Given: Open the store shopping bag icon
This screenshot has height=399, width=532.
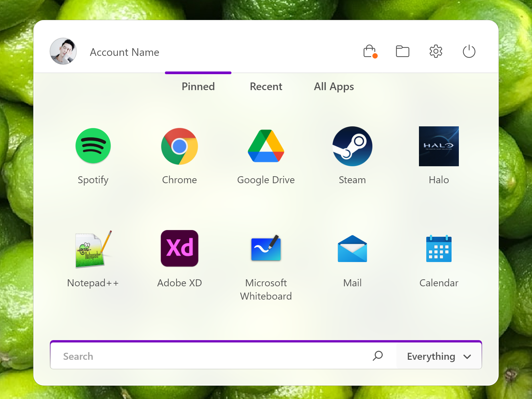Looking at the screenshot, I should point(370,52).
